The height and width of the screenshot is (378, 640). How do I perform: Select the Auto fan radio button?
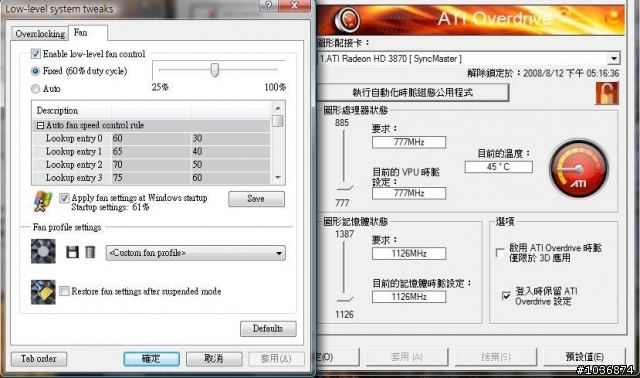[36, 89]
